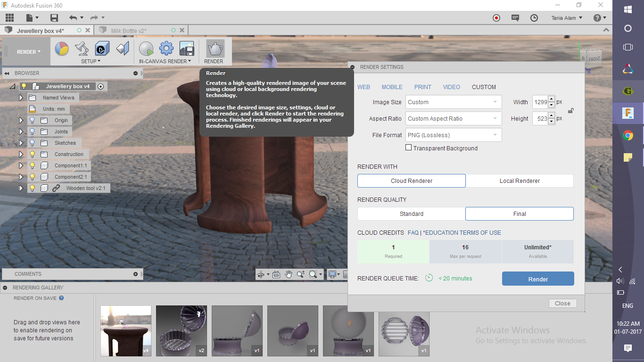The width and height of the screenshot is (644, 362).
Task: Open the Image Size dropdown
Action: (x=454, y=102)
